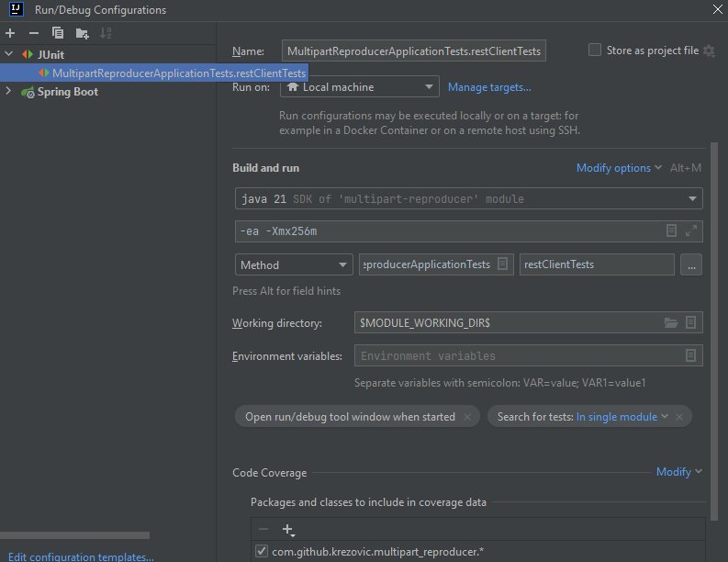Expand the Spring Boot tree node

pyautogui.click(x=8, y=91)
